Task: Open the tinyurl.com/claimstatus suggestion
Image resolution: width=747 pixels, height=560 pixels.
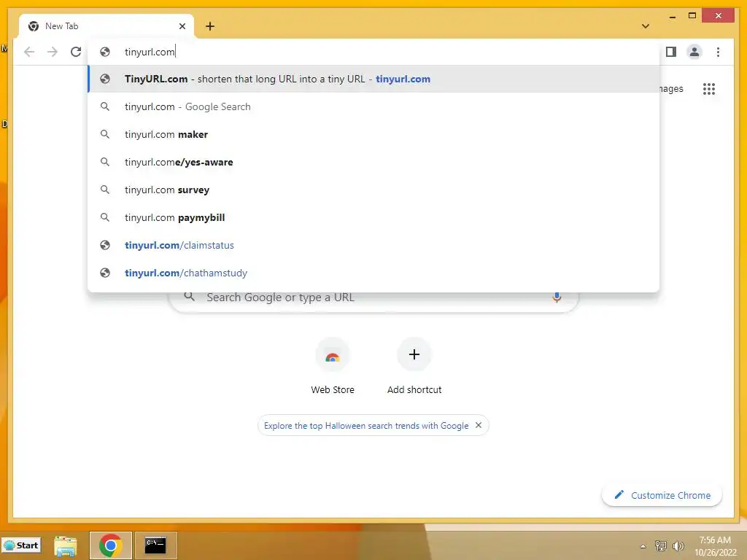Action: click(x=373, y=245)
